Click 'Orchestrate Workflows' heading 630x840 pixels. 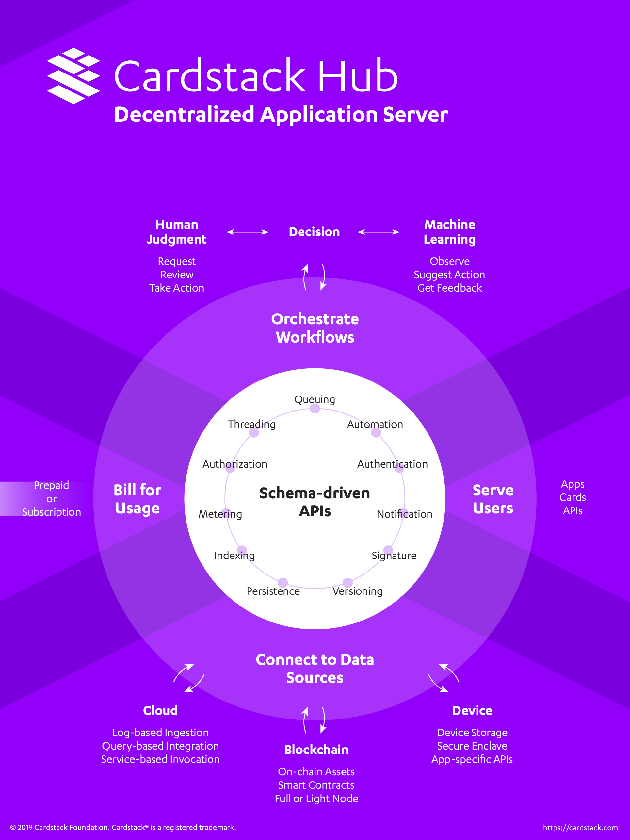tap(315, 328)
